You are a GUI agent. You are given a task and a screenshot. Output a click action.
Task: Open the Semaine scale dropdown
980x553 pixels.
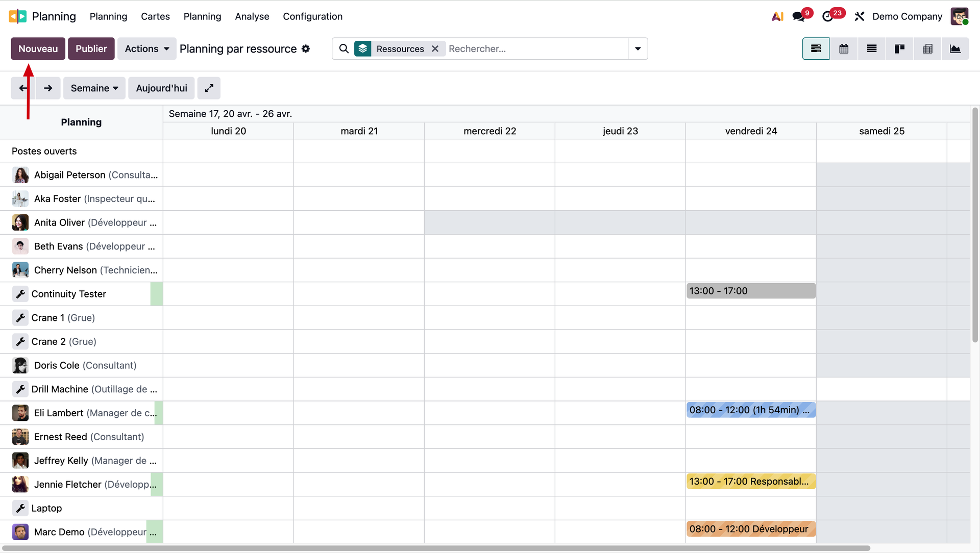click(94, 88)
